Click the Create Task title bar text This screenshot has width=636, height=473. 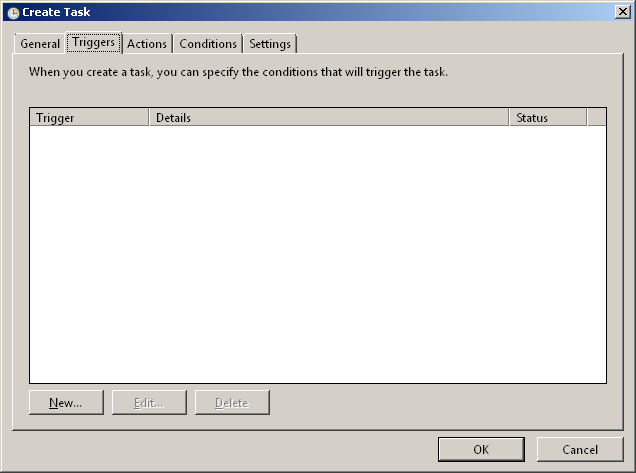tap(56, 13)
